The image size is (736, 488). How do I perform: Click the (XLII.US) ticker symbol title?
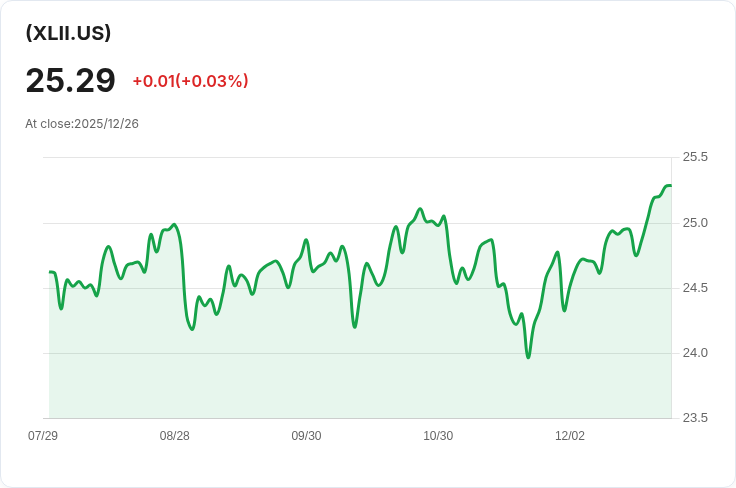pos(68,33)
